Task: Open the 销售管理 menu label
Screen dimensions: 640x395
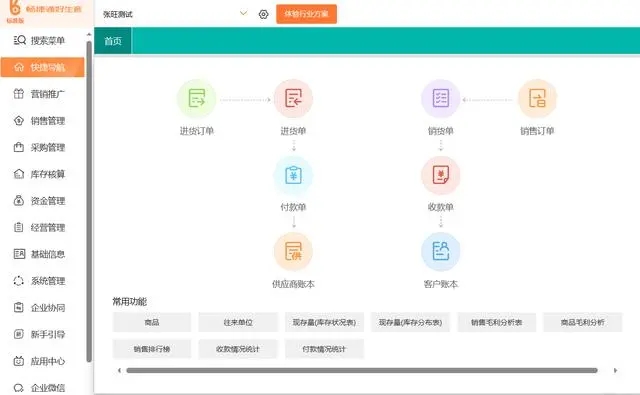Action: click(x=48, y=121)
